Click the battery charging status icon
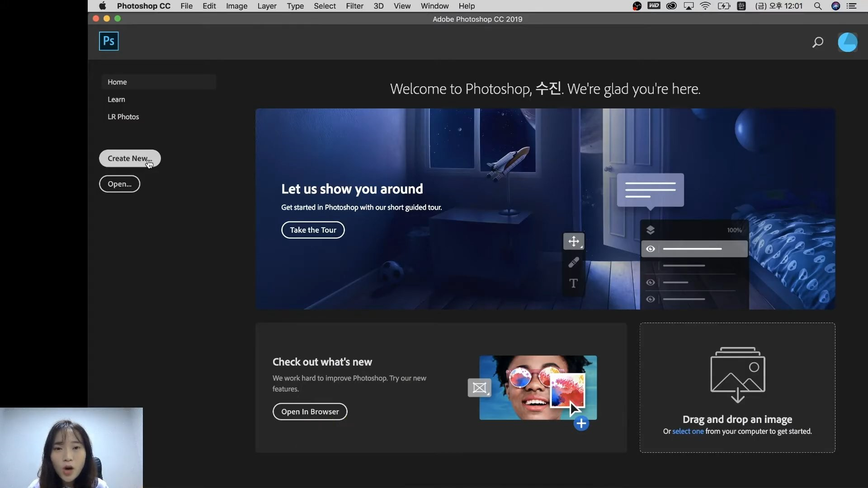This screenshot has width=868, height=488. [x=724, y=6]
